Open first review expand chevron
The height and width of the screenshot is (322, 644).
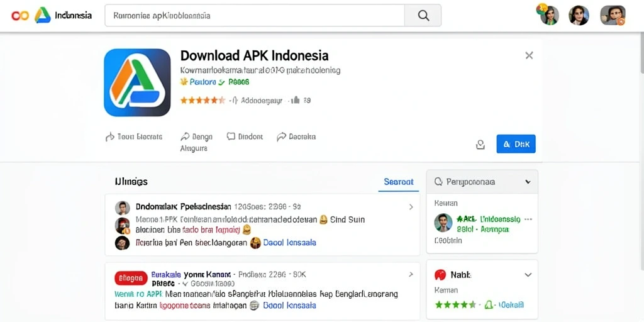[411, 207]
